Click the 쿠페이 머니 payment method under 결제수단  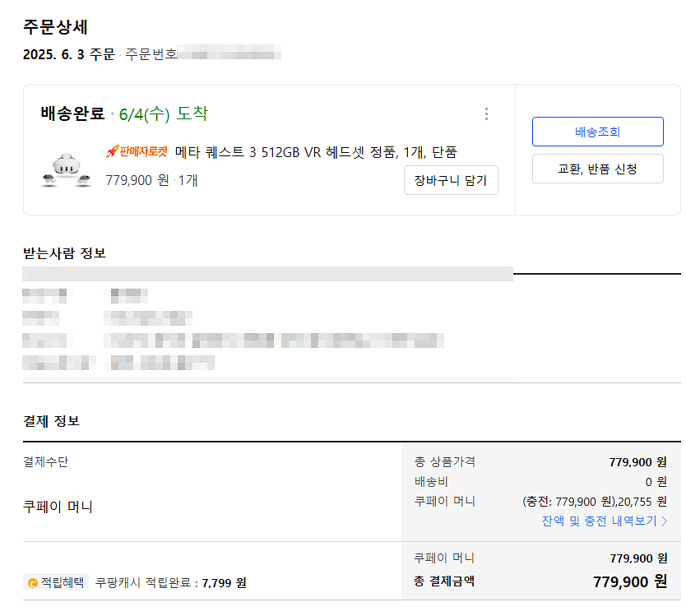pos(58,507)
